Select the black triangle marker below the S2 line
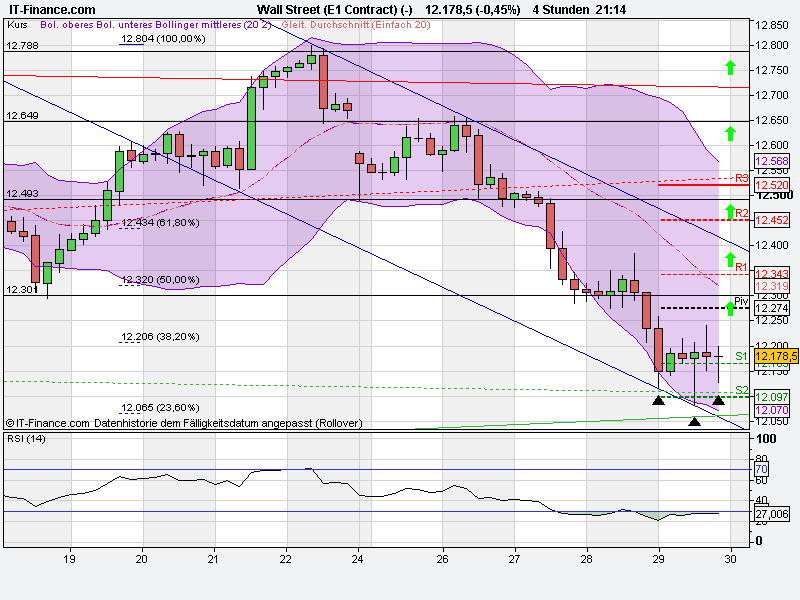Screen dimensions: 800x600 (x=694, y=420)
